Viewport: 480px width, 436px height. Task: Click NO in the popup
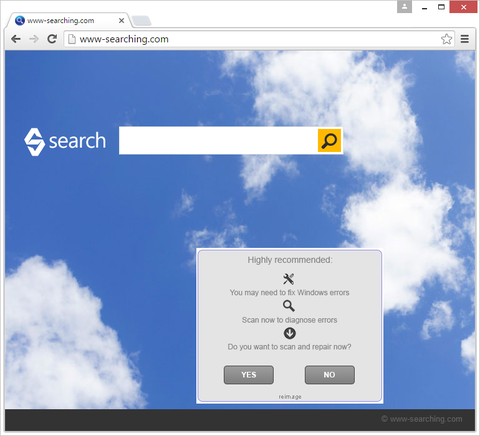[x=330, y=375]
